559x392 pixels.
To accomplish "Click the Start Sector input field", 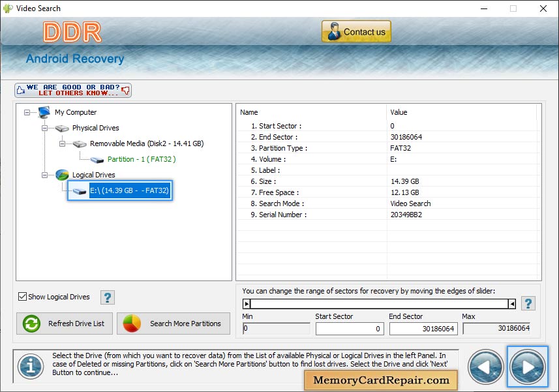I will pyautogui.click(x=350, y=329).
